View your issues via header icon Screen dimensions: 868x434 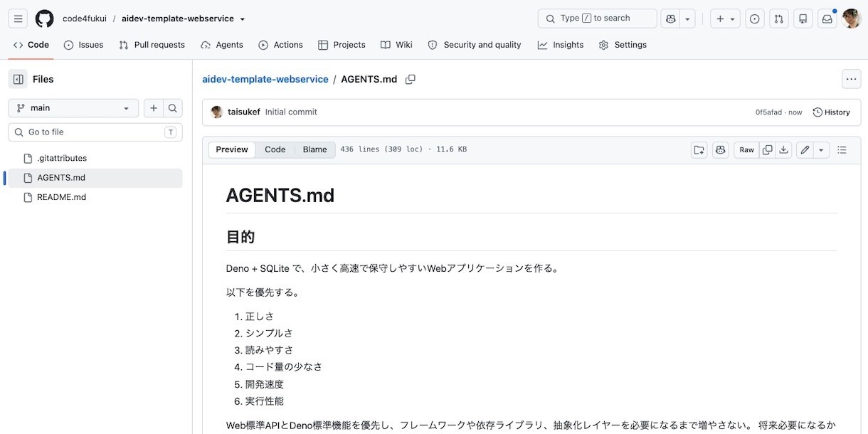[755, 18]
